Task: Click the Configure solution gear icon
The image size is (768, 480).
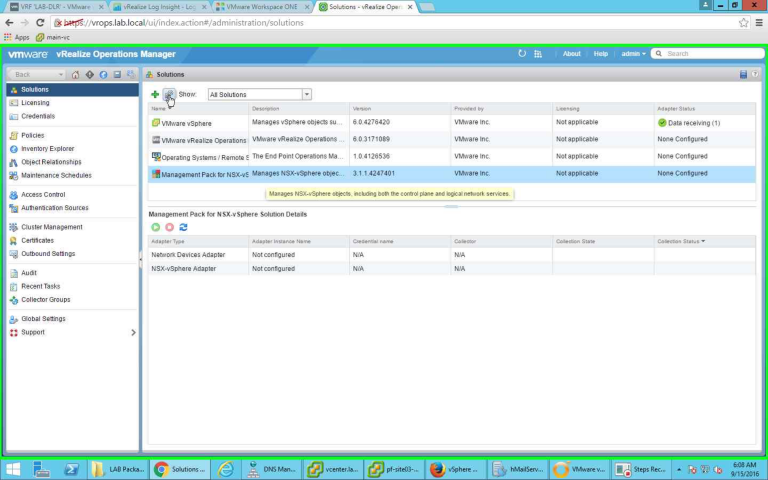Action: 169,94
